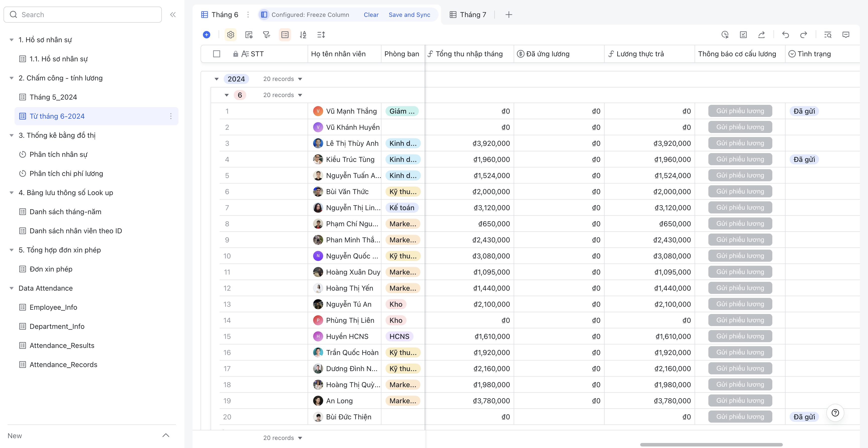The height and width of the screenshot is (448, 868).
Task: Collapse the sidebar with double chevron icon
Action: tap(173, 15)
